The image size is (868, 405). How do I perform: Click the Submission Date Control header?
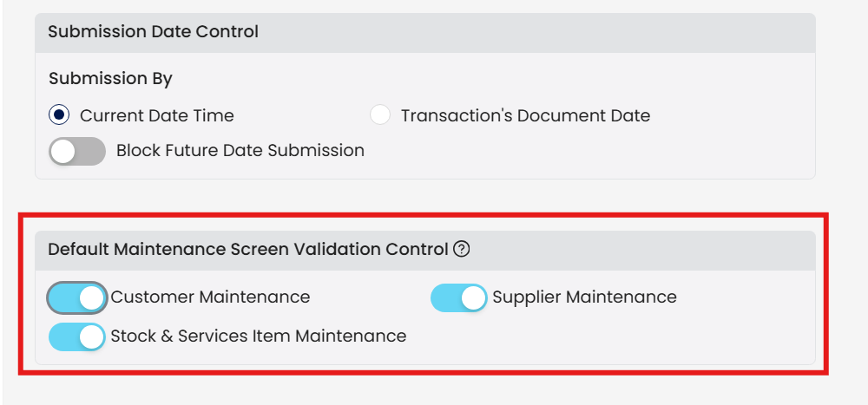153,32
